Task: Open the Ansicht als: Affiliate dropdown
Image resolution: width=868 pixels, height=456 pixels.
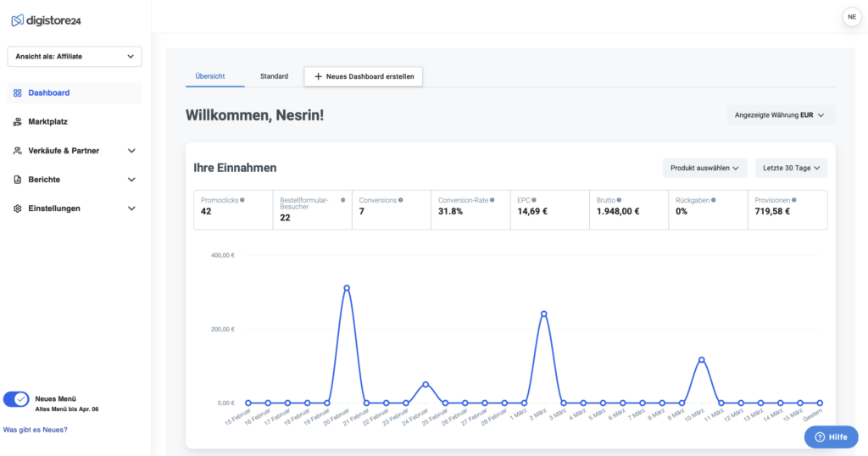Action: (75, 57)
